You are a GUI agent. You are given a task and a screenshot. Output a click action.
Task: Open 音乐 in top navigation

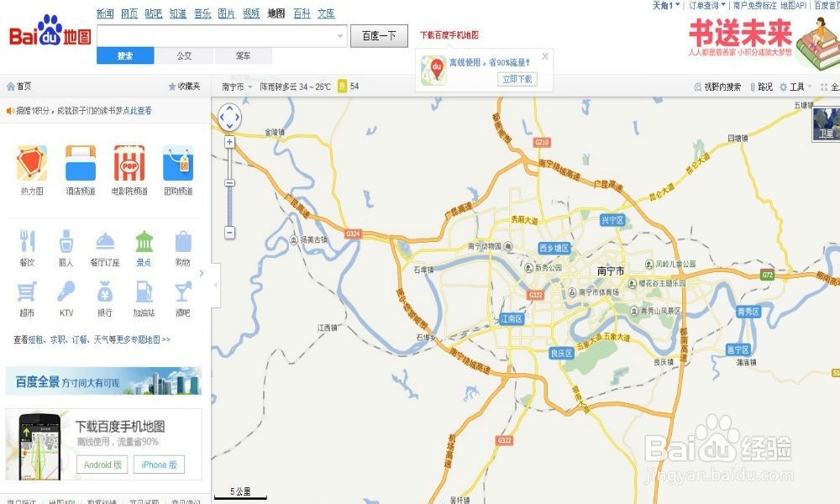click(202, 13)
